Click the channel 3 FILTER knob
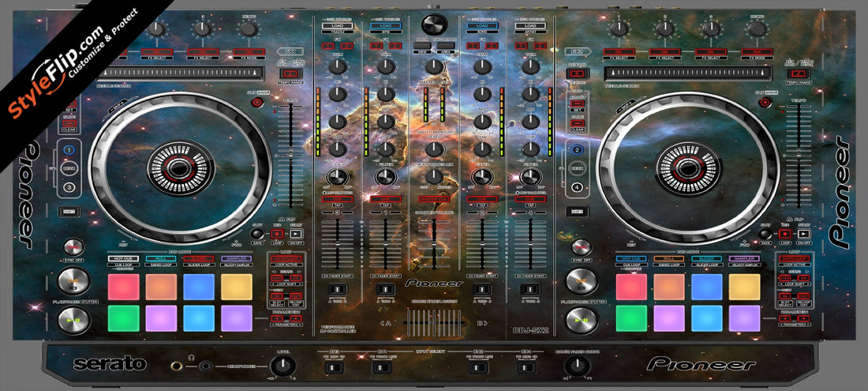This screenshot has height=391, width=868. (x=337, y=177)
